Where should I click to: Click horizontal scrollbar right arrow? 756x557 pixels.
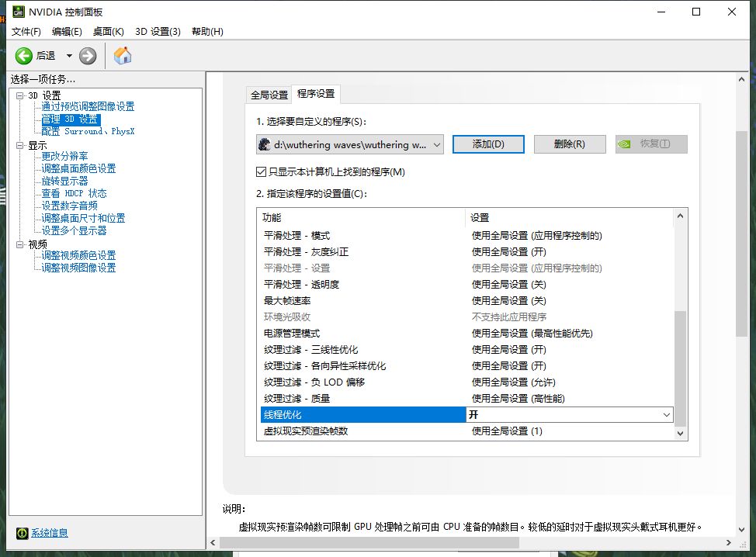[x=729, y=543]
